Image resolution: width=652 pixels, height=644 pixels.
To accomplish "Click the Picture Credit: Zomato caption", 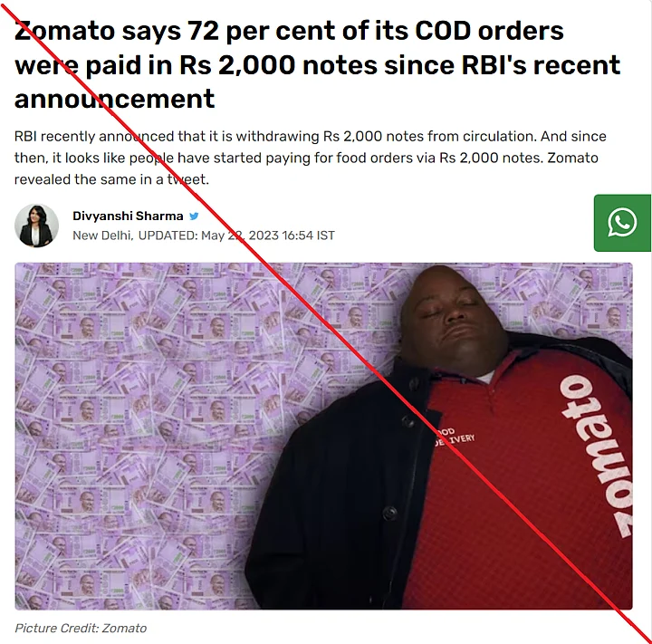I will [81, 629].
